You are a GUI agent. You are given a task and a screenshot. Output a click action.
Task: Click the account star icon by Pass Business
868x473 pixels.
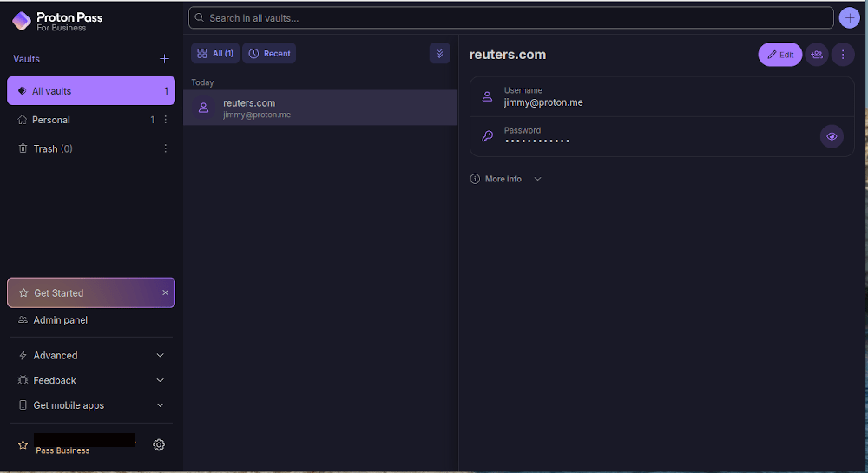pyautogui.click(x=23, y=444)
